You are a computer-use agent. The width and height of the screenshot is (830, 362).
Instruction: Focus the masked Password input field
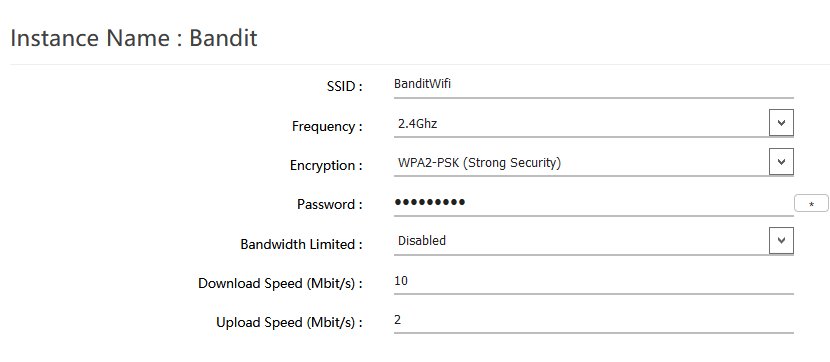tap(593, 203)
